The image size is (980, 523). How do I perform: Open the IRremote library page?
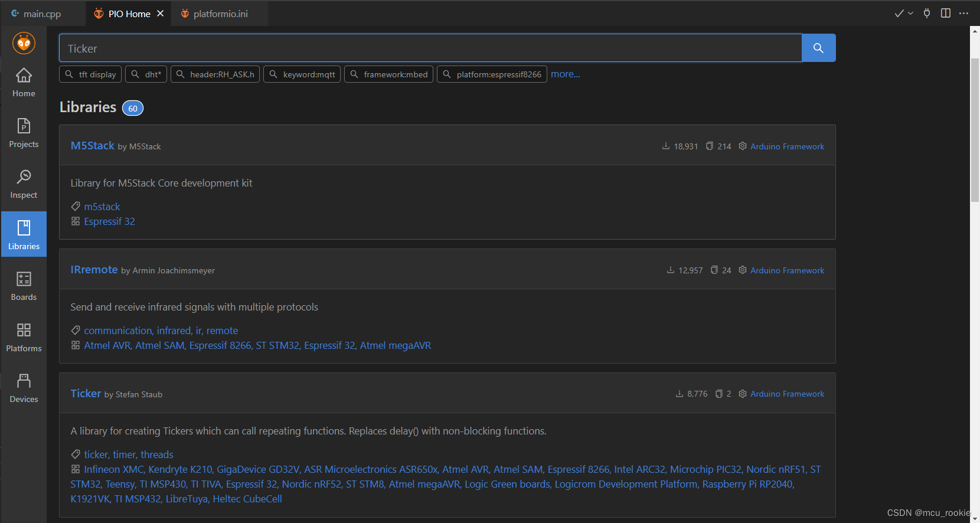tap(94, 270)
